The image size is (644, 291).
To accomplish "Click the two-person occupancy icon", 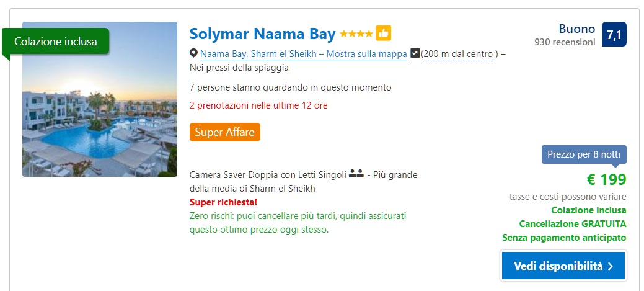I will pos(356,175).
